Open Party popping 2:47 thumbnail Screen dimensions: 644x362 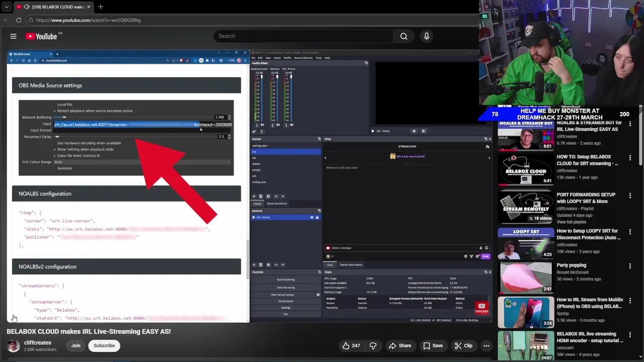click(526, 277)
